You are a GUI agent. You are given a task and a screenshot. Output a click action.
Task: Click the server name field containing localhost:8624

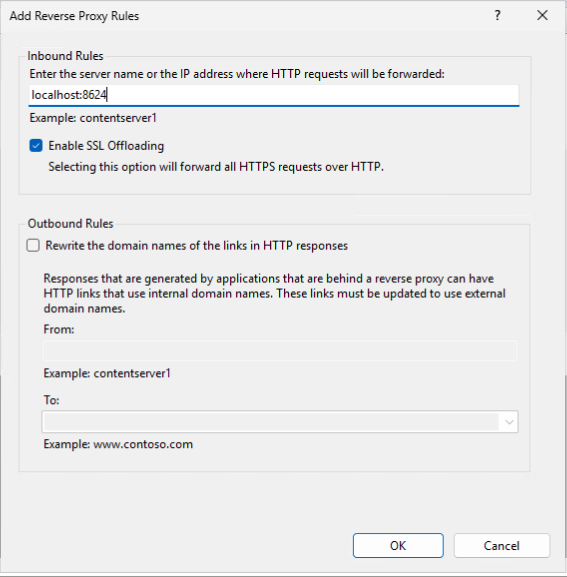[274, 95]
